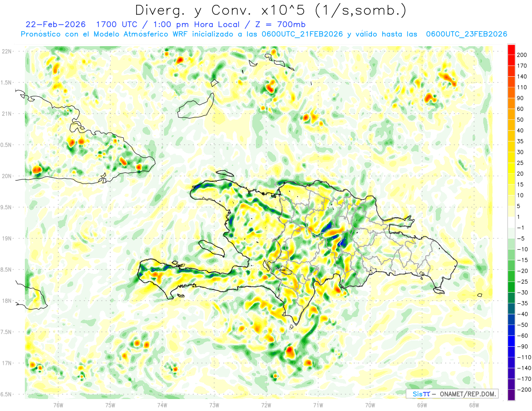Click the longitude label "70W"
The height and width of the screenshot is (411, 532).
[x=370, y=405]
